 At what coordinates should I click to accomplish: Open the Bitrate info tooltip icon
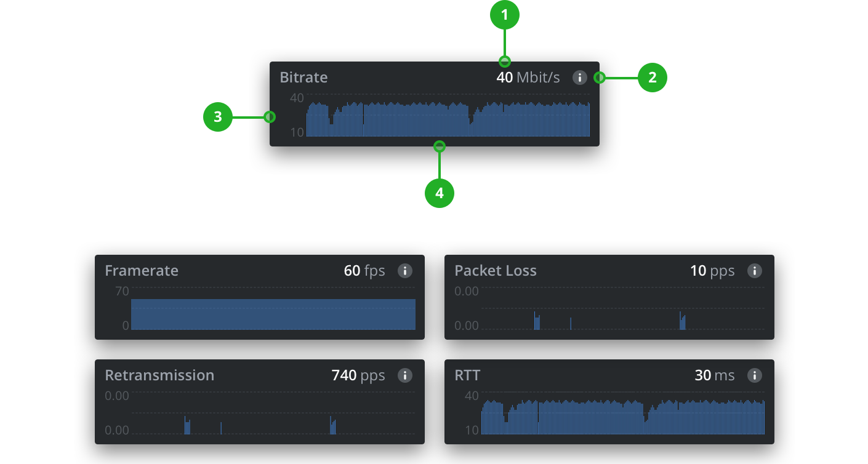(579, 78)
